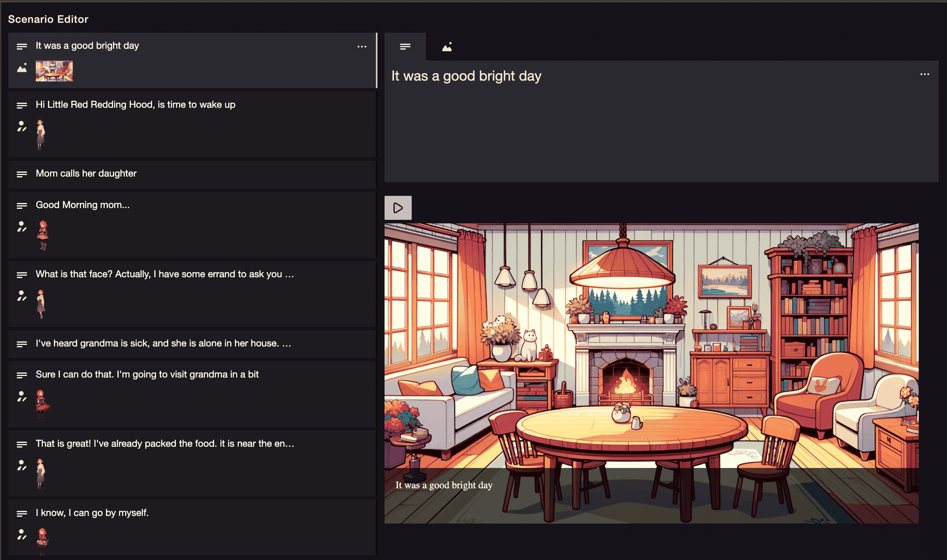Open the more-options dots on 'It was a good bright day' row
947x560 pixels.
[x=362, y=46]
